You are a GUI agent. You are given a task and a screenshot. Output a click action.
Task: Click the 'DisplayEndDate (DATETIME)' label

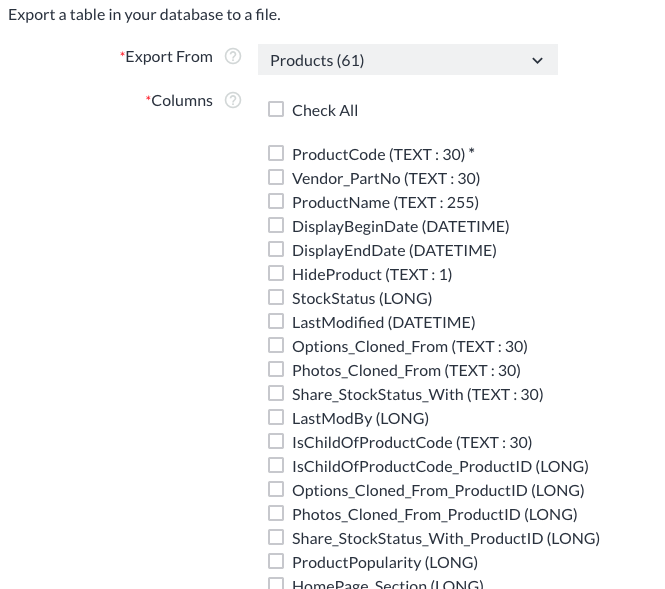[394, 251]
